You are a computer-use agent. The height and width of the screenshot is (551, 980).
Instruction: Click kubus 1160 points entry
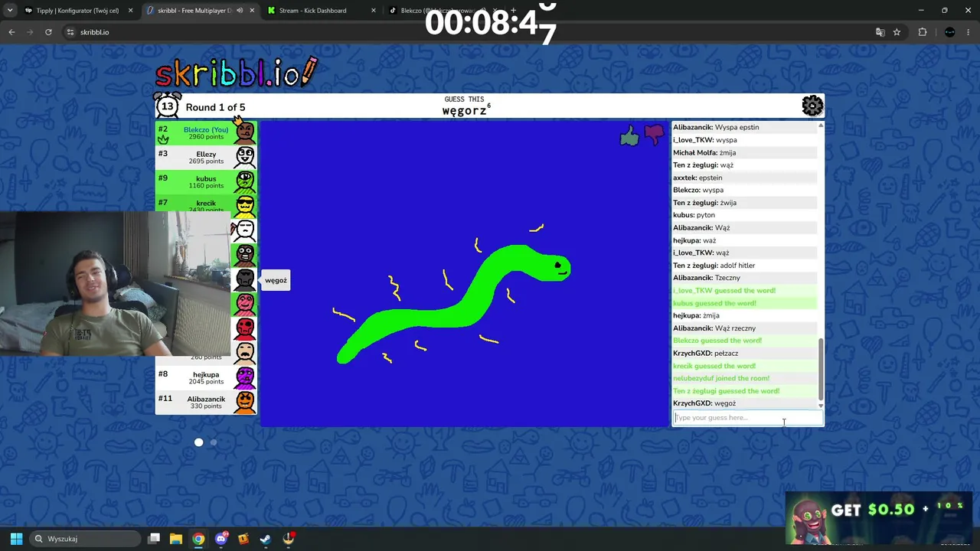click(x=206, y=181)
